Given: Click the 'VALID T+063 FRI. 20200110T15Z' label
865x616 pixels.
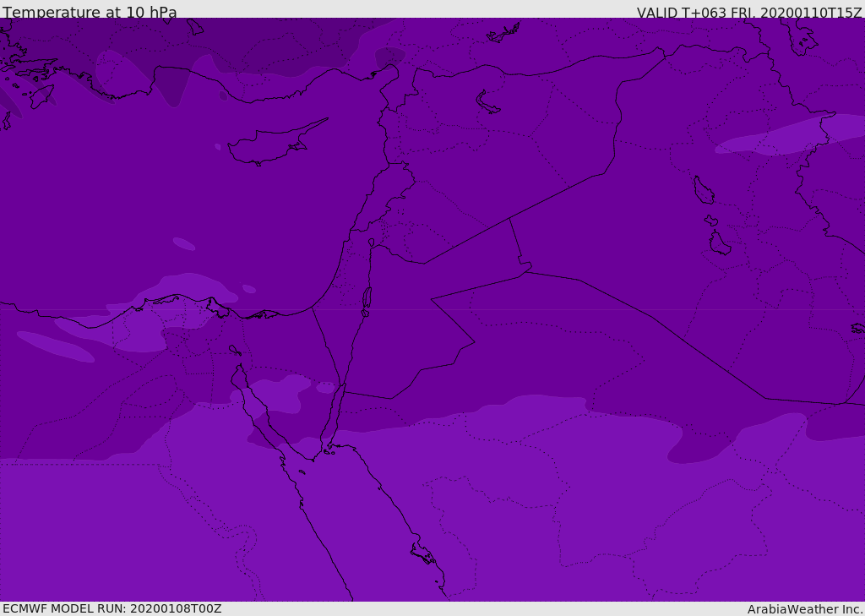Looking at the screenshot, I should pos(750,12).
